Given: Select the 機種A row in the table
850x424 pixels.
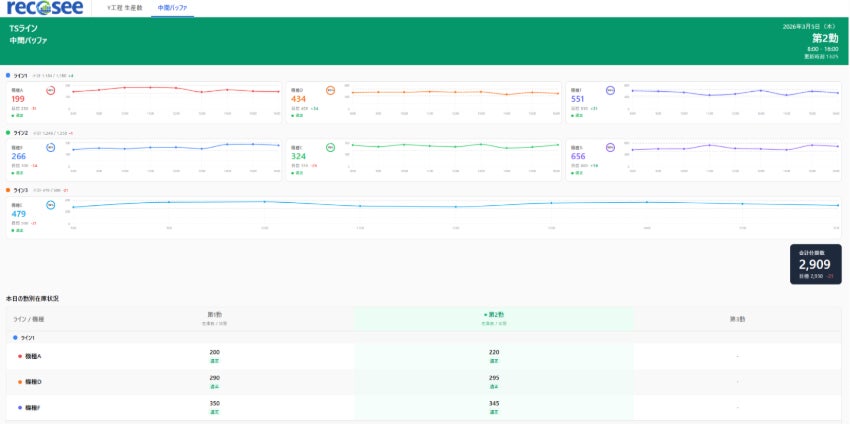Looking at the screenshot, I should 424,356.
